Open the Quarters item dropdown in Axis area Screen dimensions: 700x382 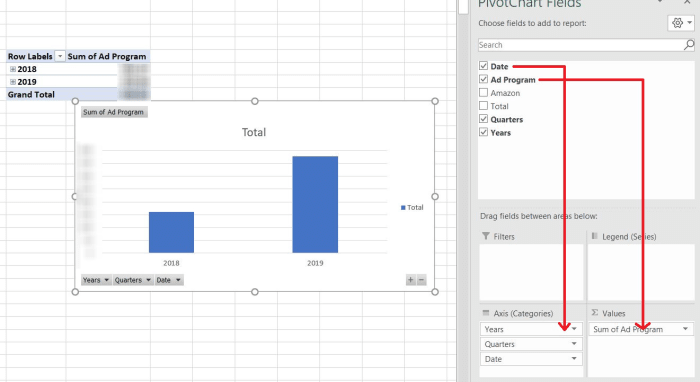coord(574,344)
